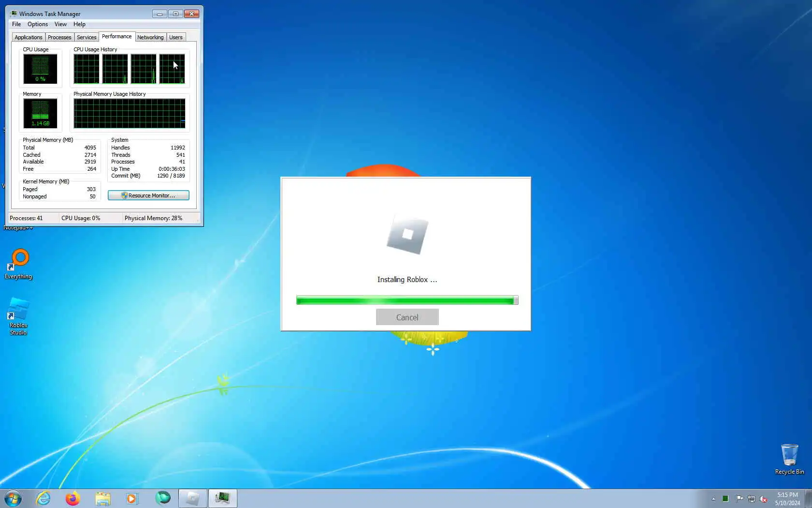
Task: Click the Memory gauge showing 1.14 GB
Action: coord(40,113)
